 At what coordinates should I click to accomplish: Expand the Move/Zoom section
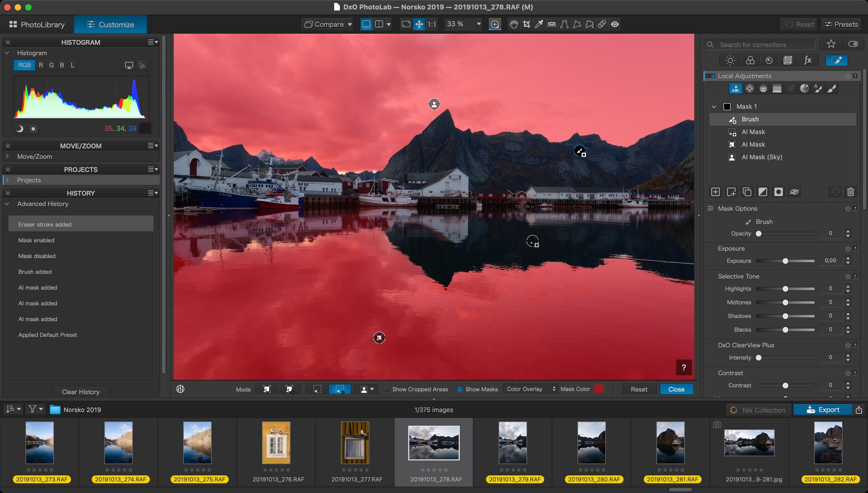tap(7, 157)
